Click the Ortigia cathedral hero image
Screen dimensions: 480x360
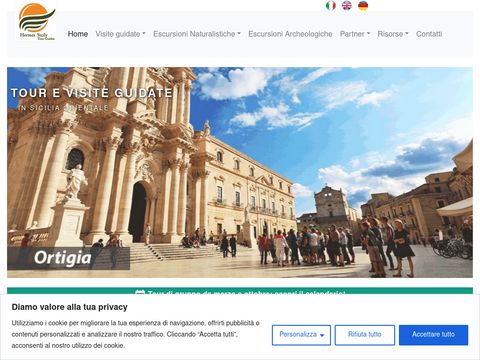[240, 172]
